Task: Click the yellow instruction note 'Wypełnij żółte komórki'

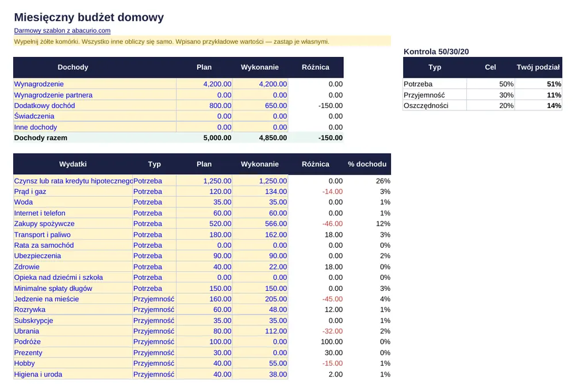Action: click(x=202, y=41)
